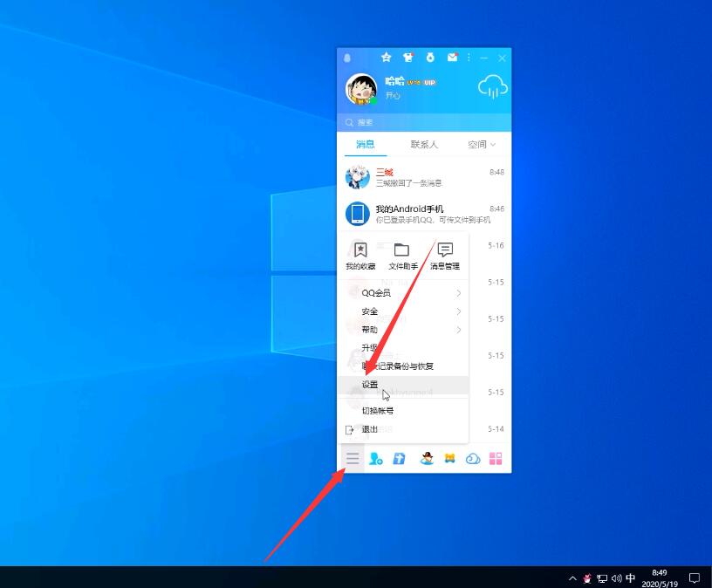712x588 pixels.
Task: Open the rainy cloud weather icon
Action: pos(492,87)
